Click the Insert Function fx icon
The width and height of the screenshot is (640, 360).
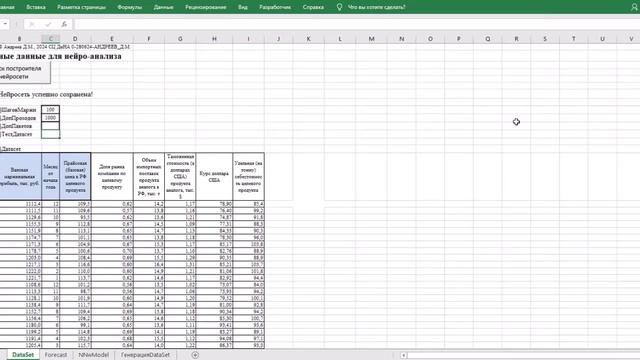pos(64,24)
